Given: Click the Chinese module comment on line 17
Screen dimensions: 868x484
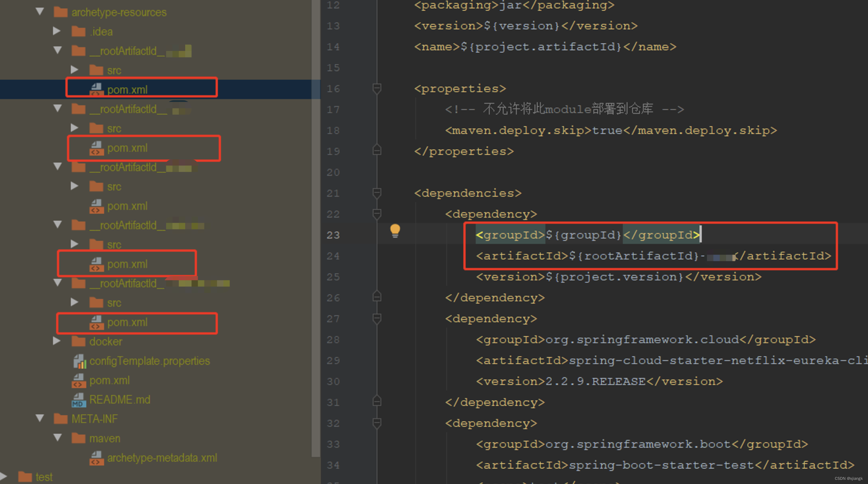Looking at the screenshot, I should click(x=564, y=109).
